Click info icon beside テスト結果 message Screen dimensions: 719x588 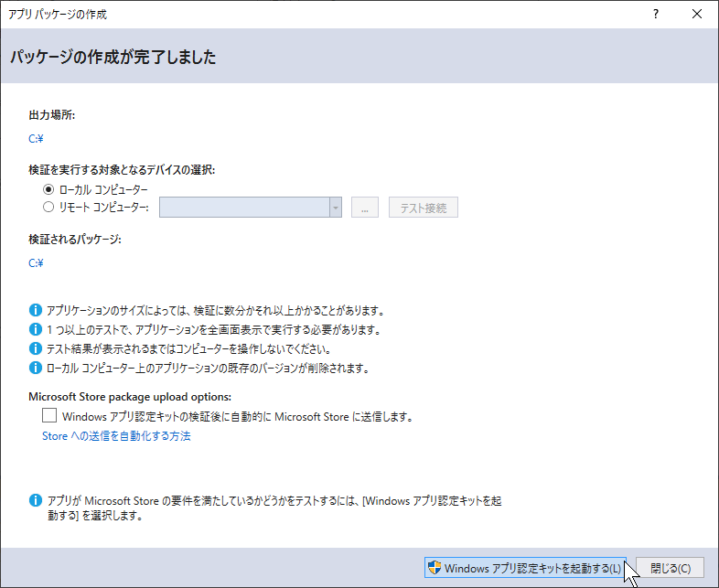[36, 348]
